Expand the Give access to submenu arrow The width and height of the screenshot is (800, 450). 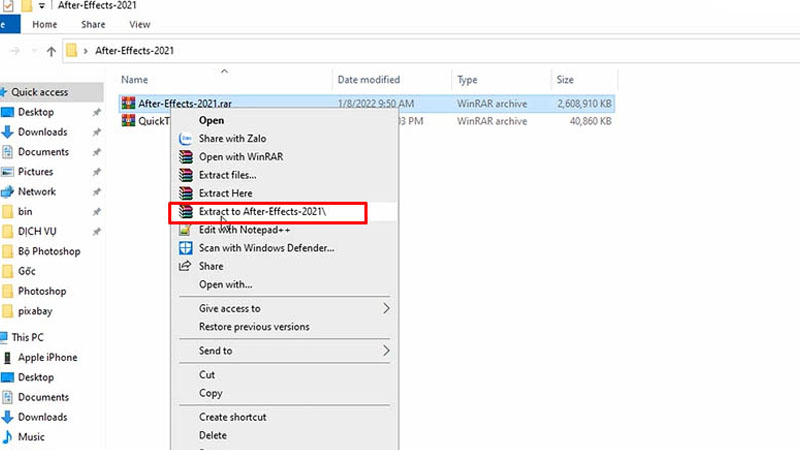386,308
